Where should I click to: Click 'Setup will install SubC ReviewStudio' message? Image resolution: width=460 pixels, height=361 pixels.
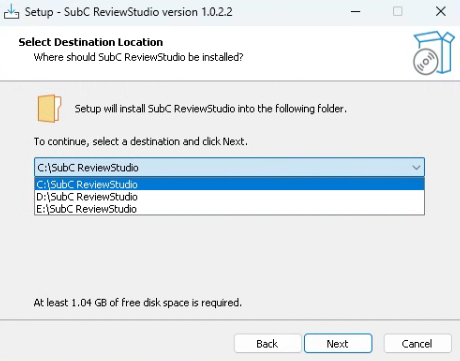pos(211,109)
